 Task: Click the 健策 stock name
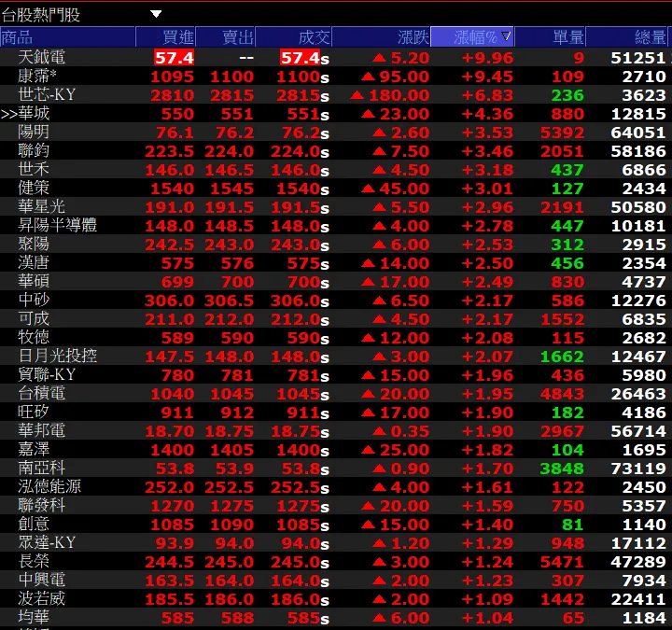pyautogui.click(x=34, y=189)
